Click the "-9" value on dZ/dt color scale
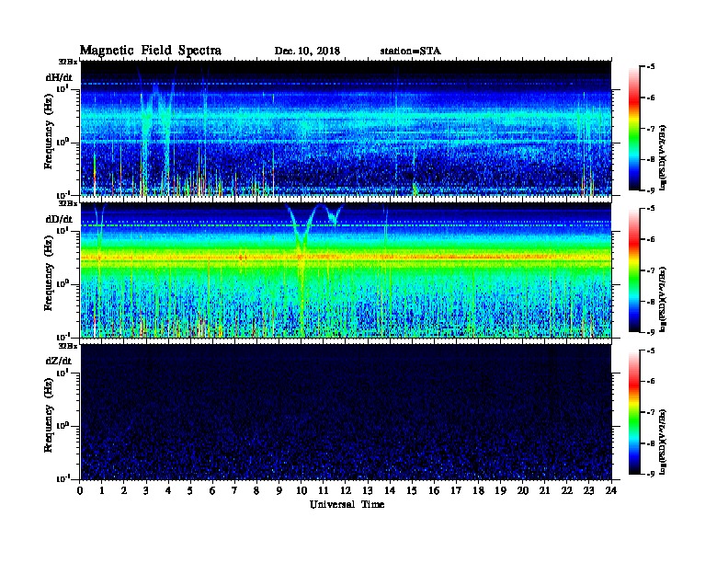 [650, 474]
